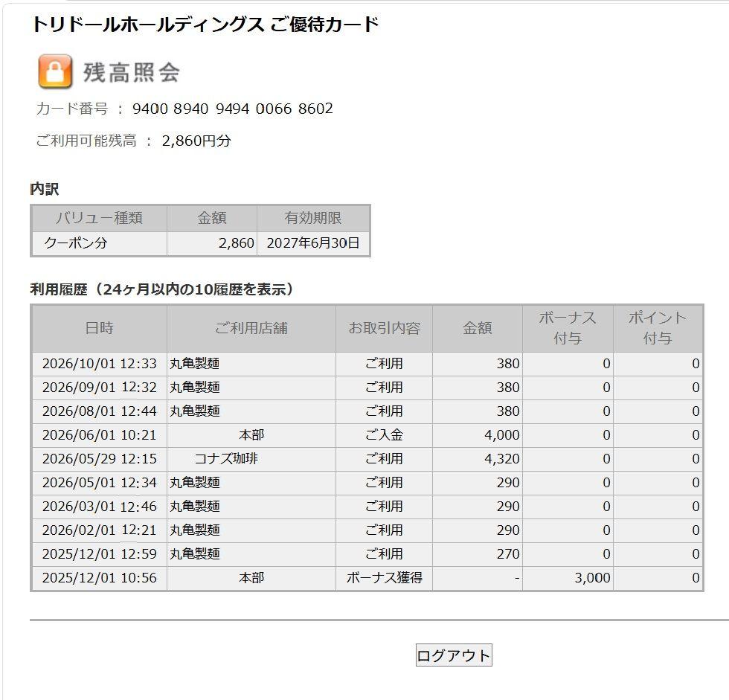The image size is (729, 700).
Task: Click the 残高照会 heading
Action: pyautogui.click(x=132, y=72)
